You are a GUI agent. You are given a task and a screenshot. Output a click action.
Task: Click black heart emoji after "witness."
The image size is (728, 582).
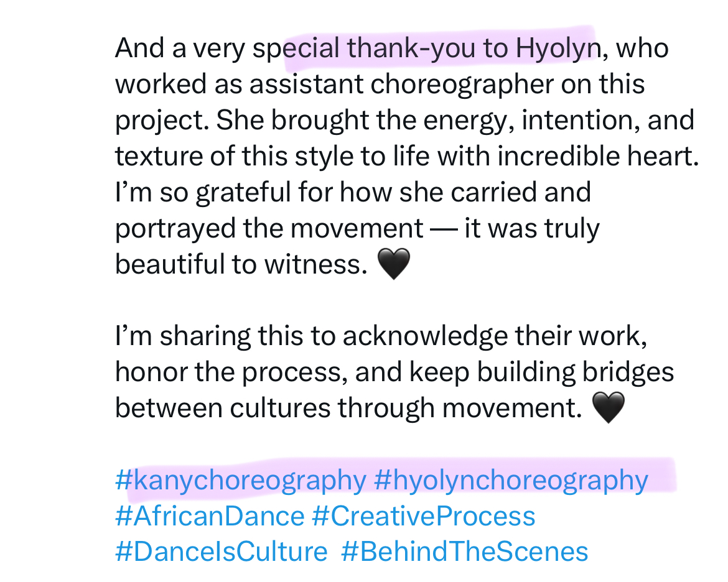(x=394, y=266)
